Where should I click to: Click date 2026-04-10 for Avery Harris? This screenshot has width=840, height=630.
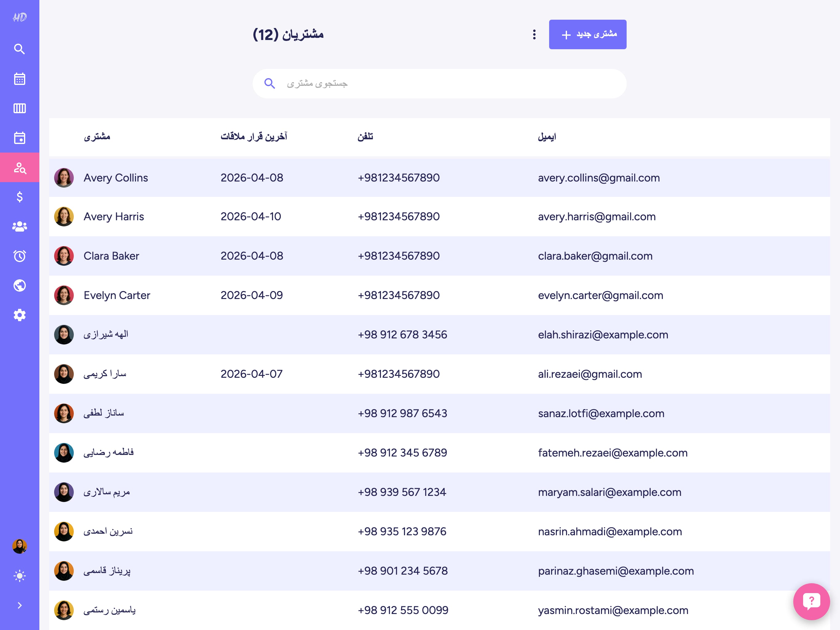click(251, 217)
